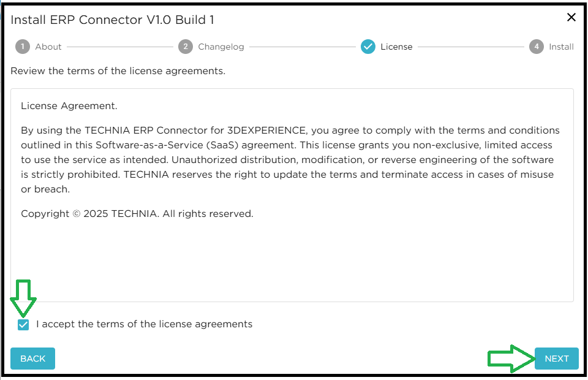The width and height of the screenshot is (588, 380).
Task: Select the License step label
Action: (396, 47)
